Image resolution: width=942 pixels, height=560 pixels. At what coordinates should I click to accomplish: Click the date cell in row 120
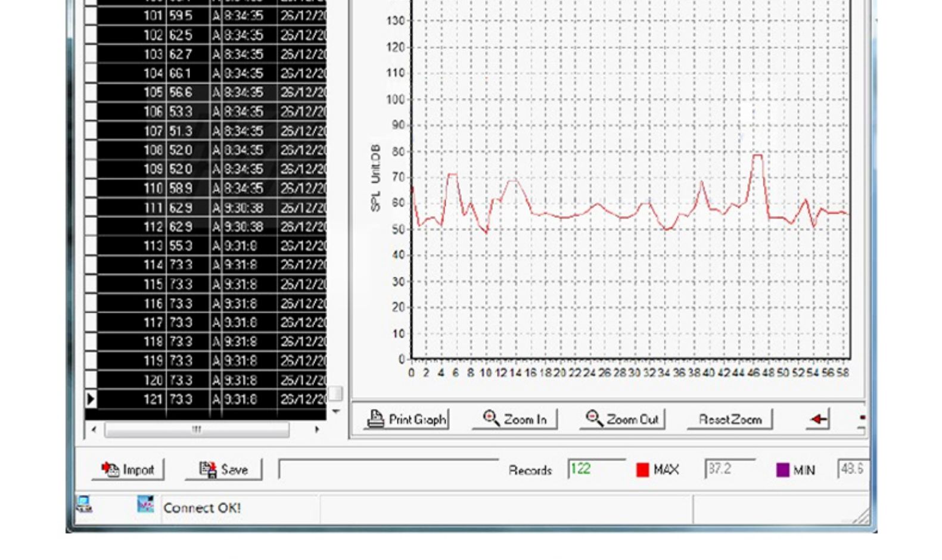tap(303, 379)
